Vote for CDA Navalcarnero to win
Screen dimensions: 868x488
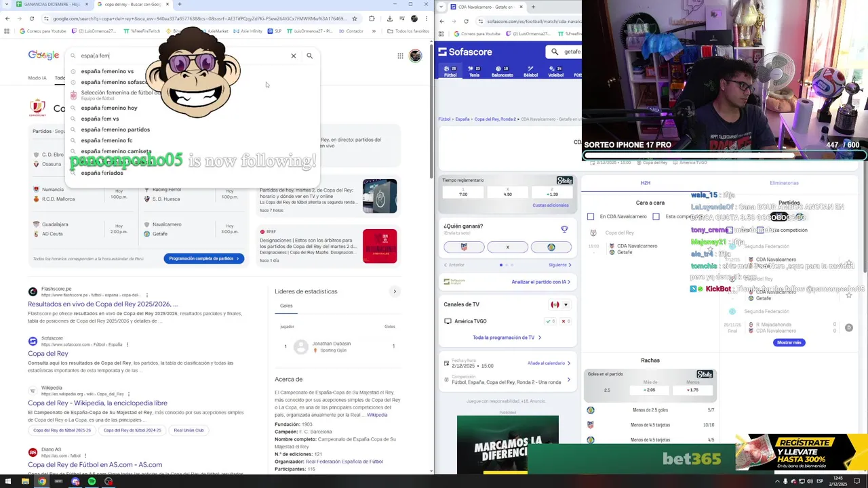[464, 247]
